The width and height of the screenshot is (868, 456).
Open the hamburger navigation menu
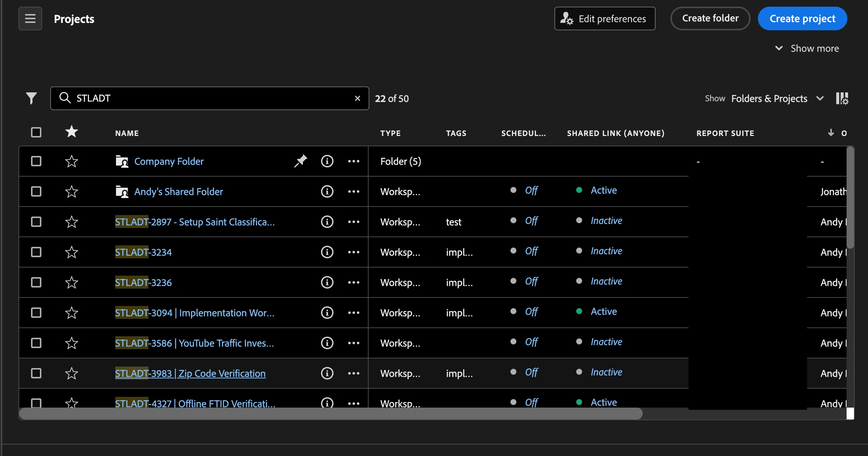click(30, 18)
